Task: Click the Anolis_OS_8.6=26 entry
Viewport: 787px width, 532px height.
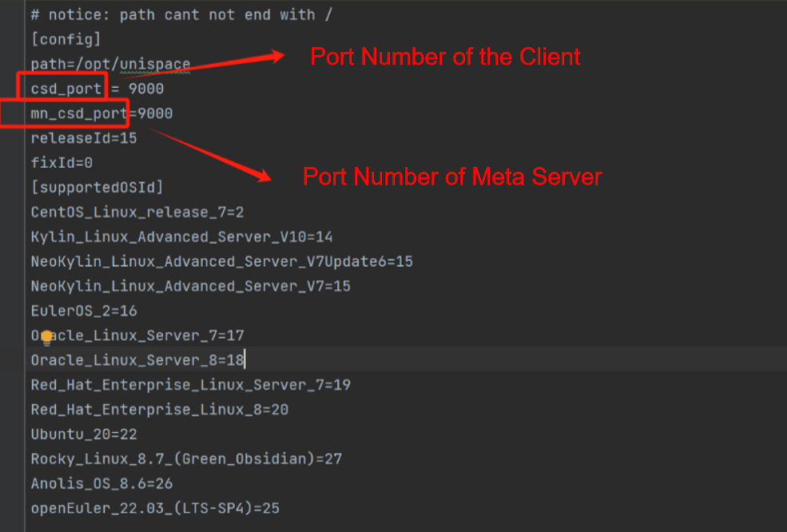Action: (101, 484)
